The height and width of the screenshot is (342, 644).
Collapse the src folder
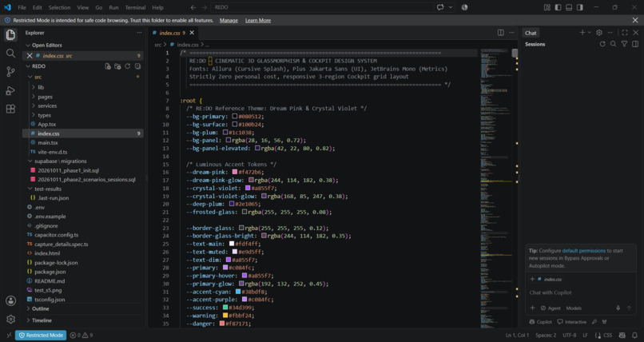tap(30, 77)
